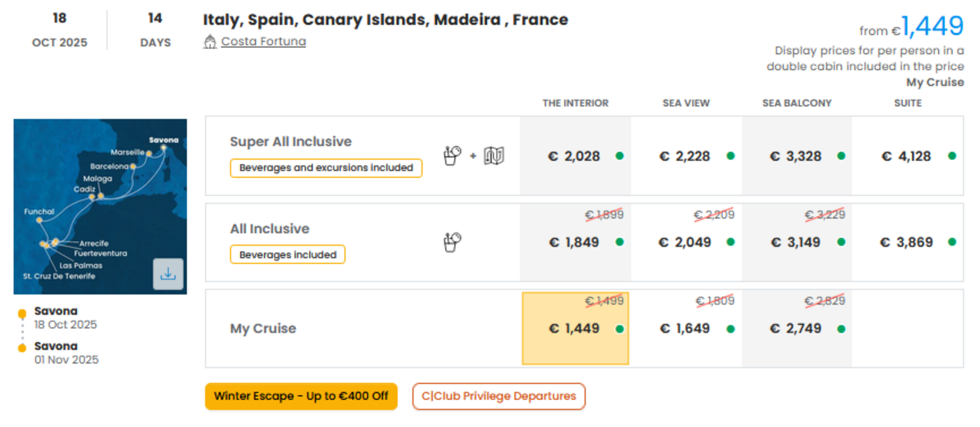Select My Cruise Interior fare € 1,449

tap(575, 328)
